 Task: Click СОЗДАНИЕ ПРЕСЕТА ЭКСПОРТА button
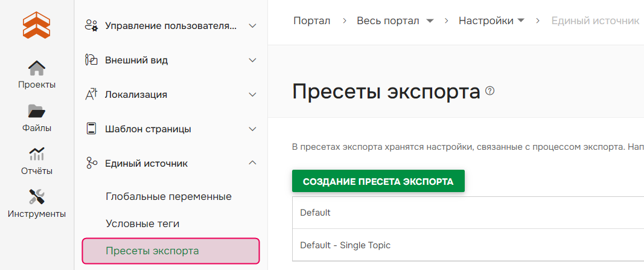coord(378,181)
